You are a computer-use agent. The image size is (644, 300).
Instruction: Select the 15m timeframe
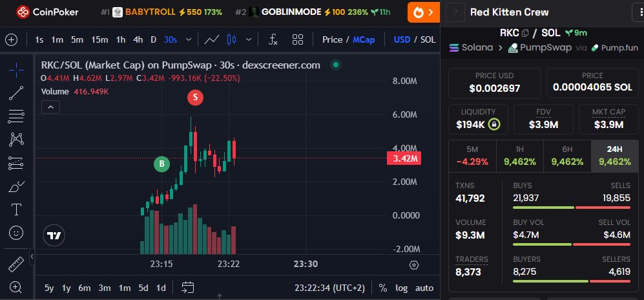[99, 40]
